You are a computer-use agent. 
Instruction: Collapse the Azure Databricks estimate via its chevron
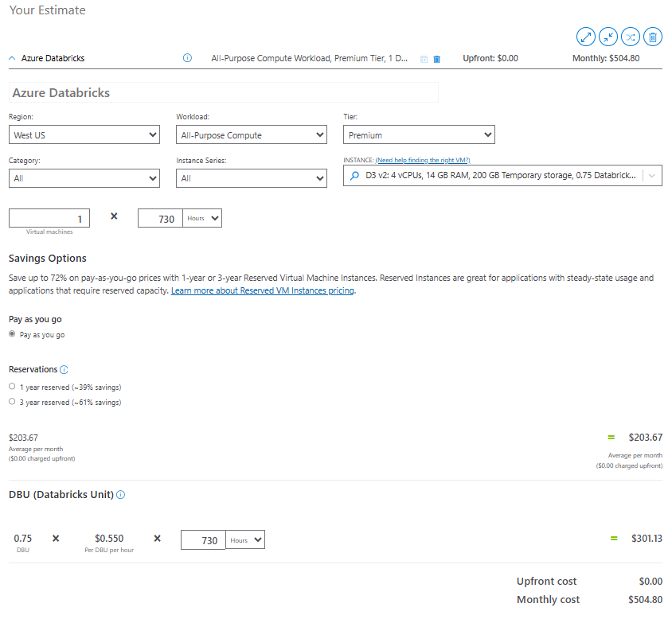(11, 57)
